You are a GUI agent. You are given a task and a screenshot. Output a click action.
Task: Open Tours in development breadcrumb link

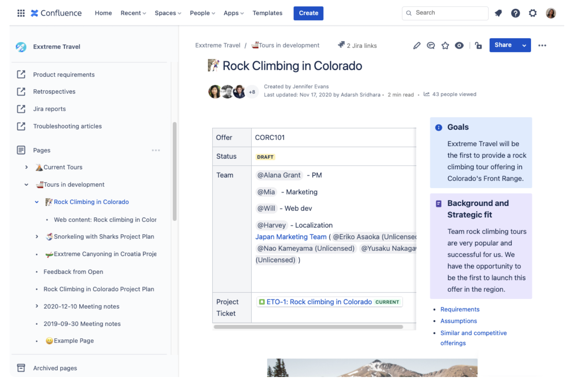285,45
